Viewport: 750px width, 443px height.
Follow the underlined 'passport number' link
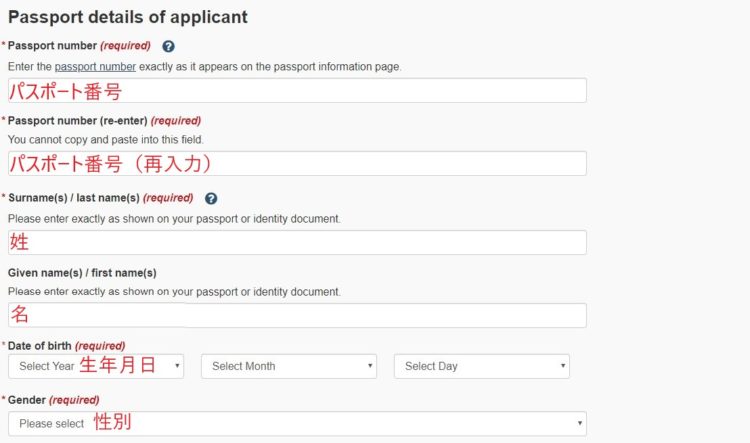[95, 66]
